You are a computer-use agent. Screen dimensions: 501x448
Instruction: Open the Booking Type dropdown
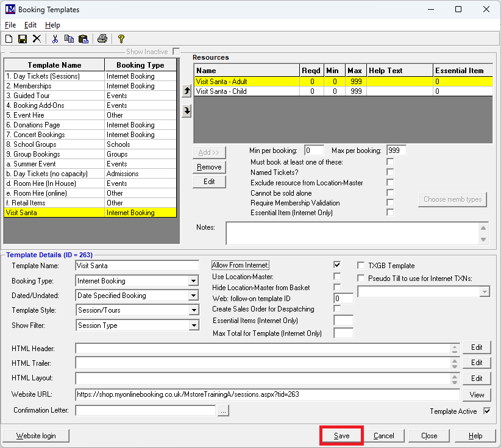tap(193, 281)
